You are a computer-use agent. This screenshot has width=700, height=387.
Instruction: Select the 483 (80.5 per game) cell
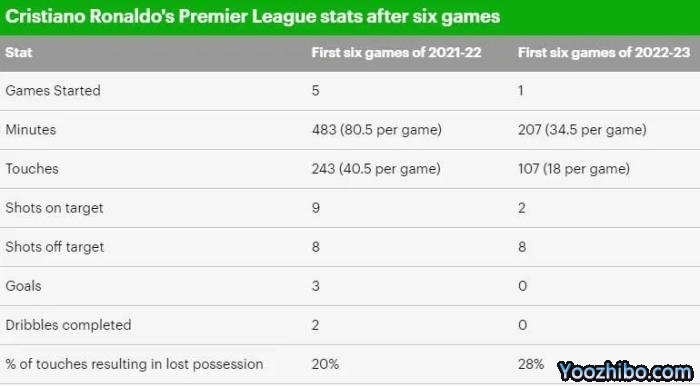[377, 130]
